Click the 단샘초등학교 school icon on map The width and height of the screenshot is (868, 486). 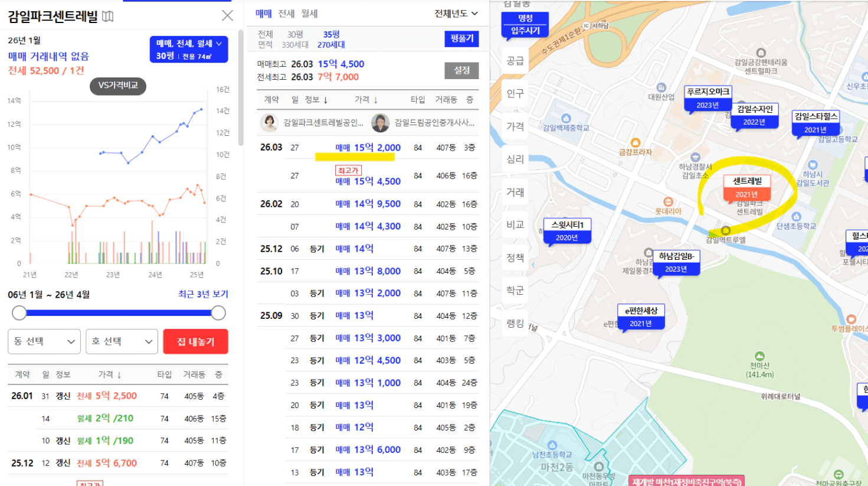click(796, 217)
